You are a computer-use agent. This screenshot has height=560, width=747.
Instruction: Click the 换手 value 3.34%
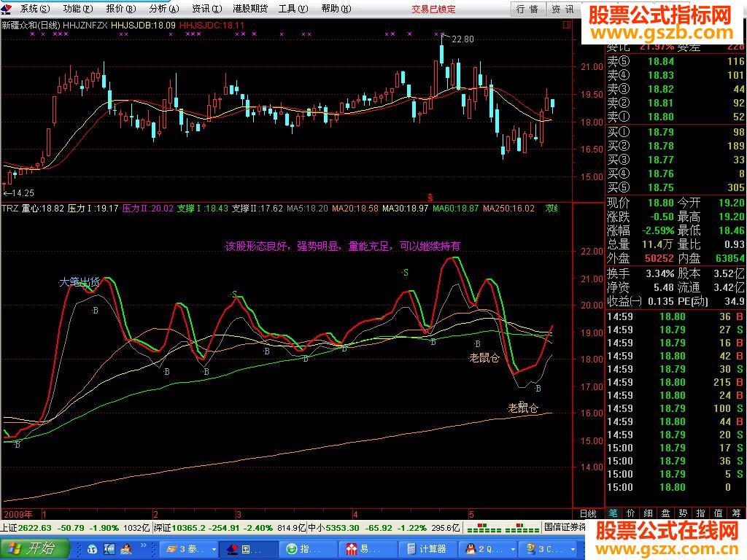(x=659, y=274)
